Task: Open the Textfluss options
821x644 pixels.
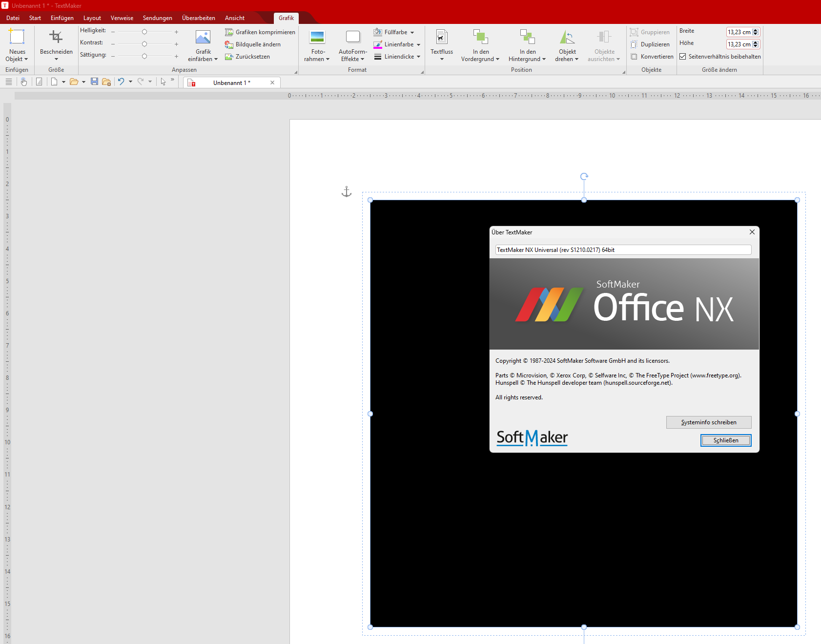Action: 442,44
